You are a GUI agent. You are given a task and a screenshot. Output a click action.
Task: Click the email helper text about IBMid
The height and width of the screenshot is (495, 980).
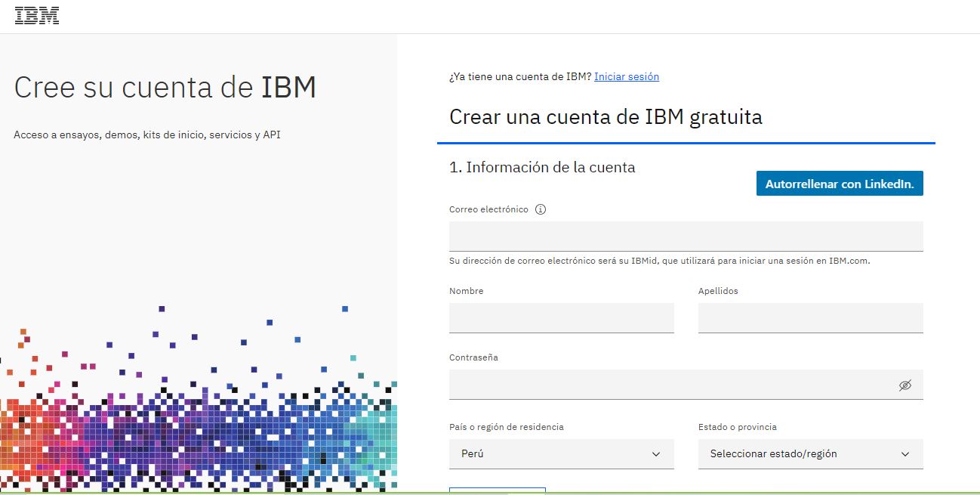(x=660, y=261)
